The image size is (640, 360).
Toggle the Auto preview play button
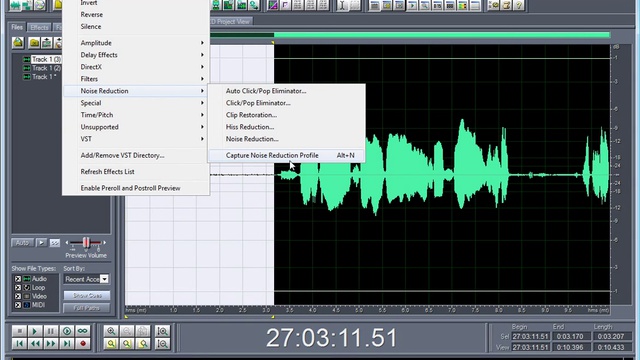point(22,243)
